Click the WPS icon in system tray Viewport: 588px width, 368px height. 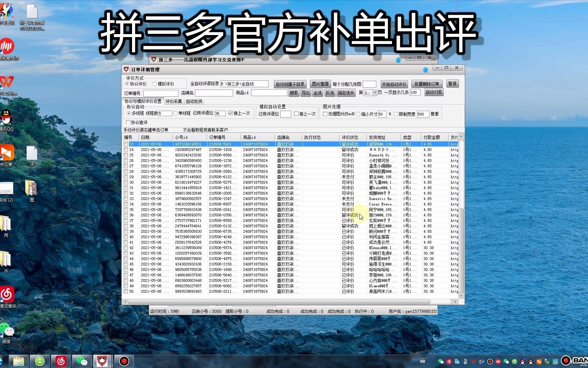click(x=473, y=361)
